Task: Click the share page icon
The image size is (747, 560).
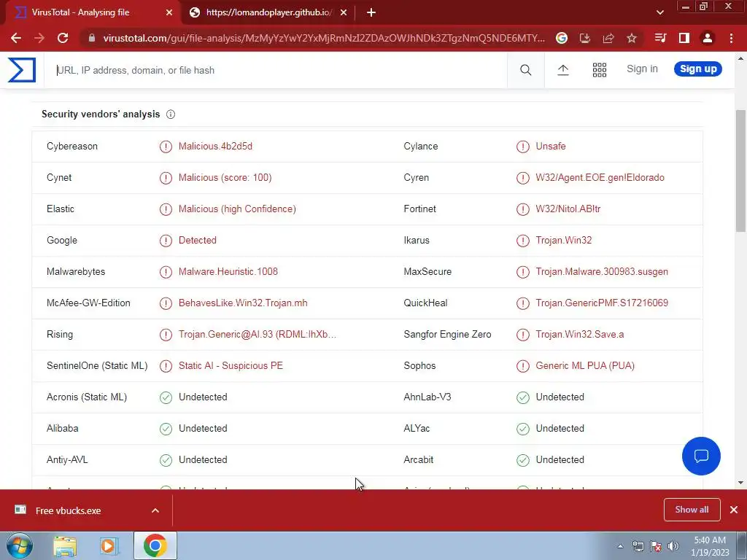Action: click(608, 38)
